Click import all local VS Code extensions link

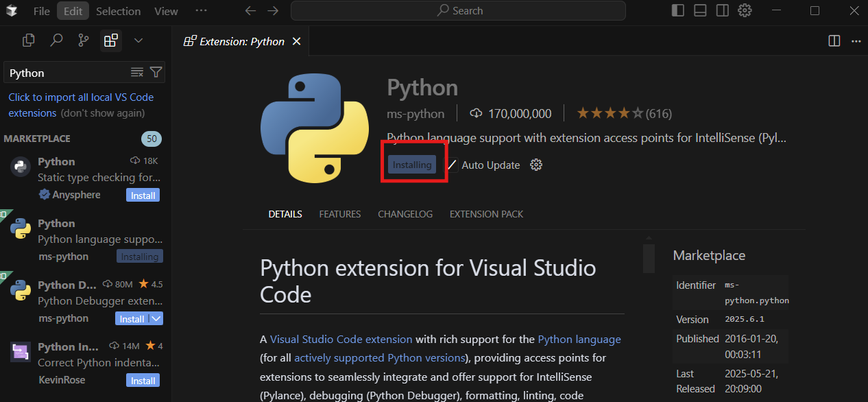pos(81,105)
